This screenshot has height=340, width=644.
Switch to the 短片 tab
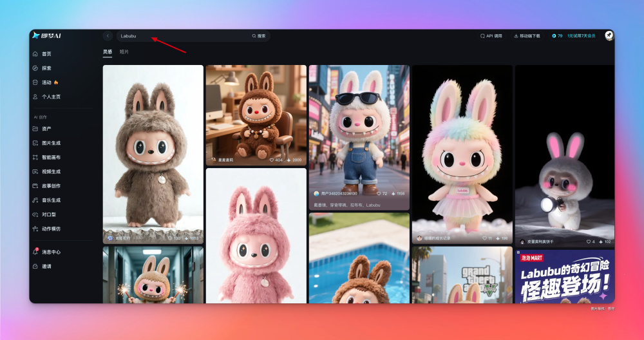(x=124, y=52)
